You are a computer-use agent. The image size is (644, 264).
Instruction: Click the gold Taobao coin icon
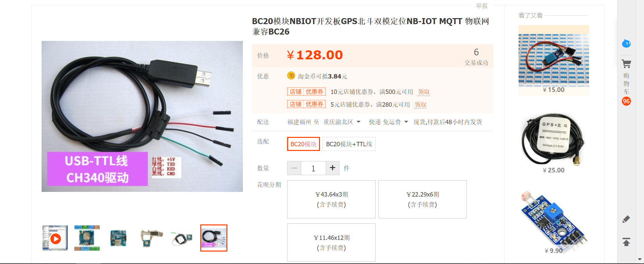(x=291, y=76)
